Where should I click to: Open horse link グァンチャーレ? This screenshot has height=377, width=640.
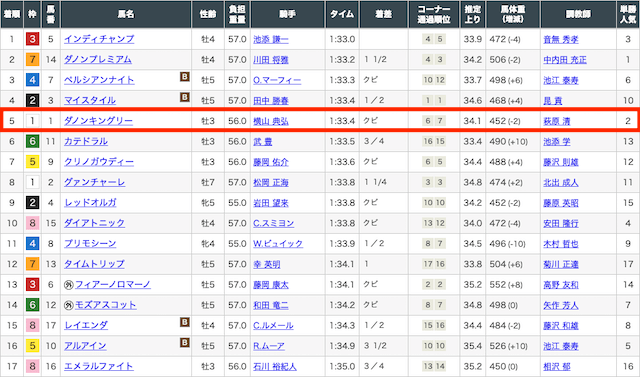tap(94, 182)
